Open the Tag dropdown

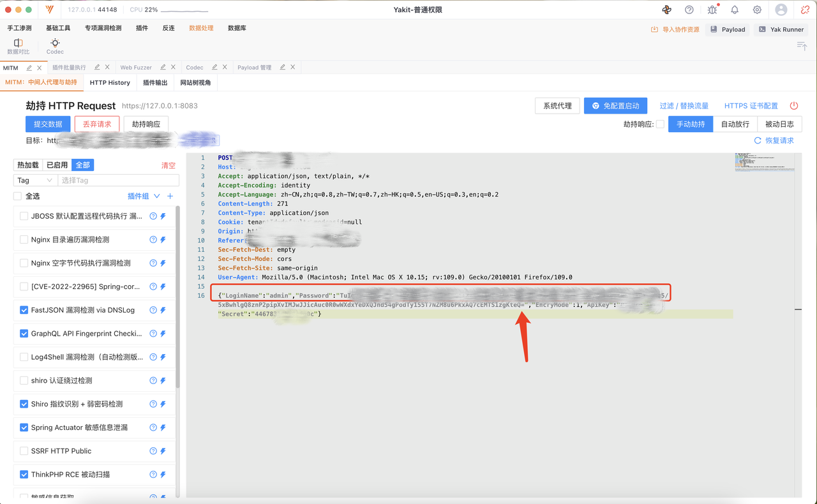pyautogui.click(x=34, y=181)
